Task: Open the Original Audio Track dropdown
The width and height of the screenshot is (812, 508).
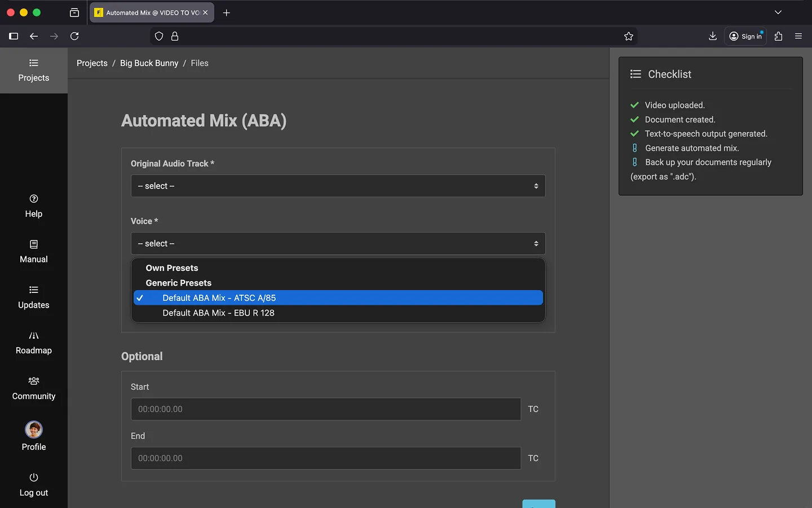Action: (x=338, y=186)
